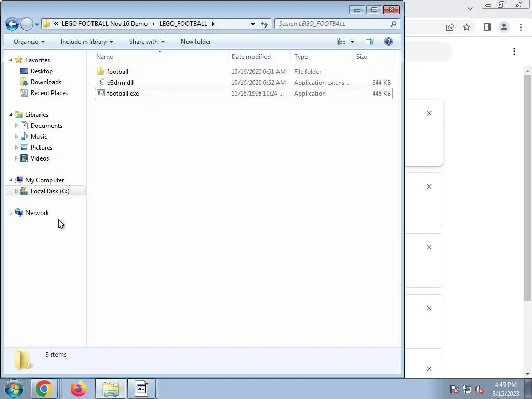Screen dimensions: 532x399
Task: Click Chrome window share icon
Action: coord(450,27)
